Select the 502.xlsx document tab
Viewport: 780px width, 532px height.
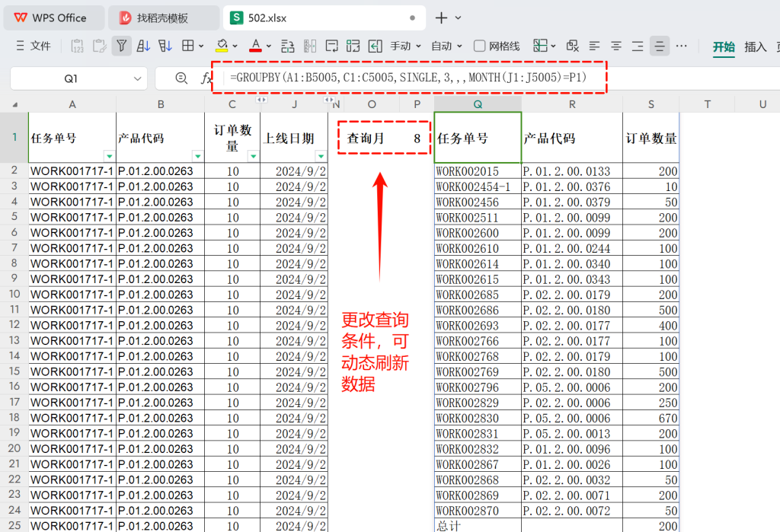pyautogui.click(x=324, y=18)
